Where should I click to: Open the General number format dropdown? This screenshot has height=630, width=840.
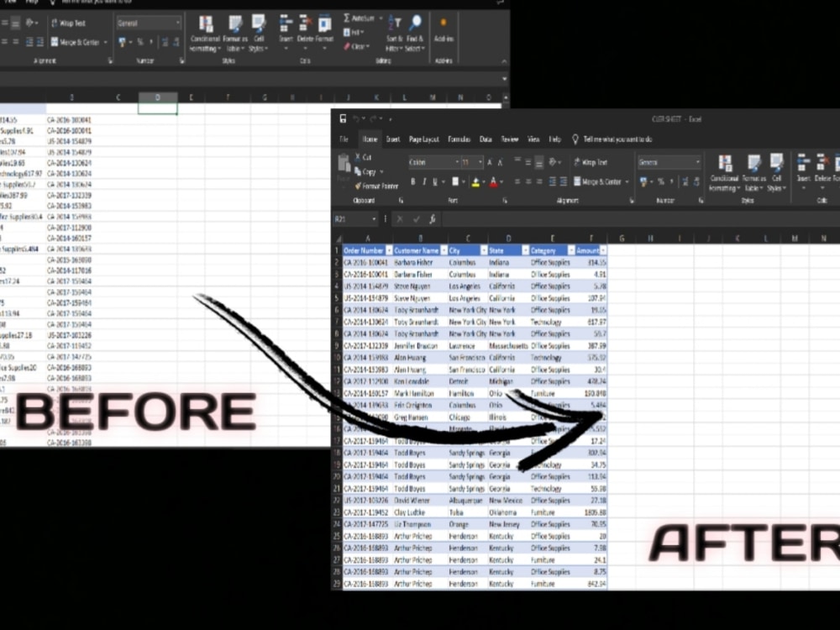point(697,161)
